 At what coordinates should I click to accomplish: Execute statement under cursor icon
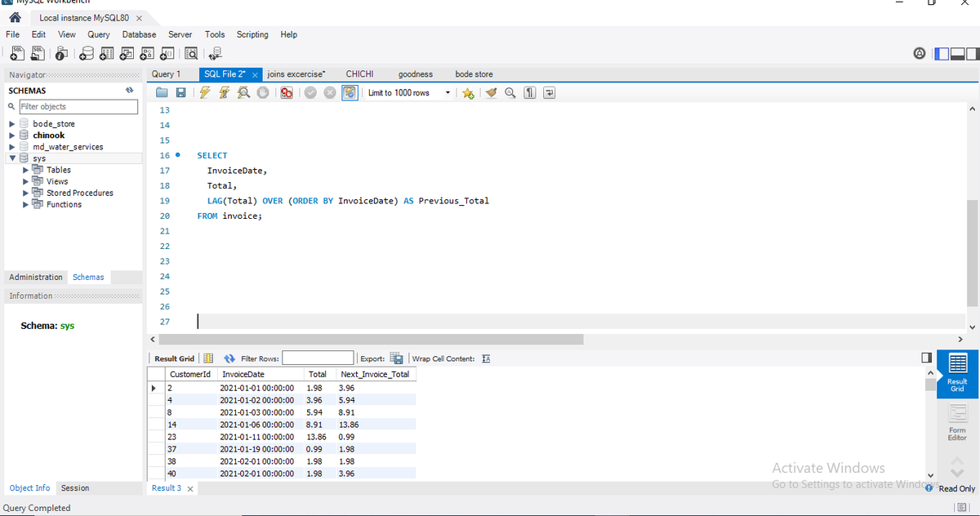pyautogui.click(x=225, y=93)
